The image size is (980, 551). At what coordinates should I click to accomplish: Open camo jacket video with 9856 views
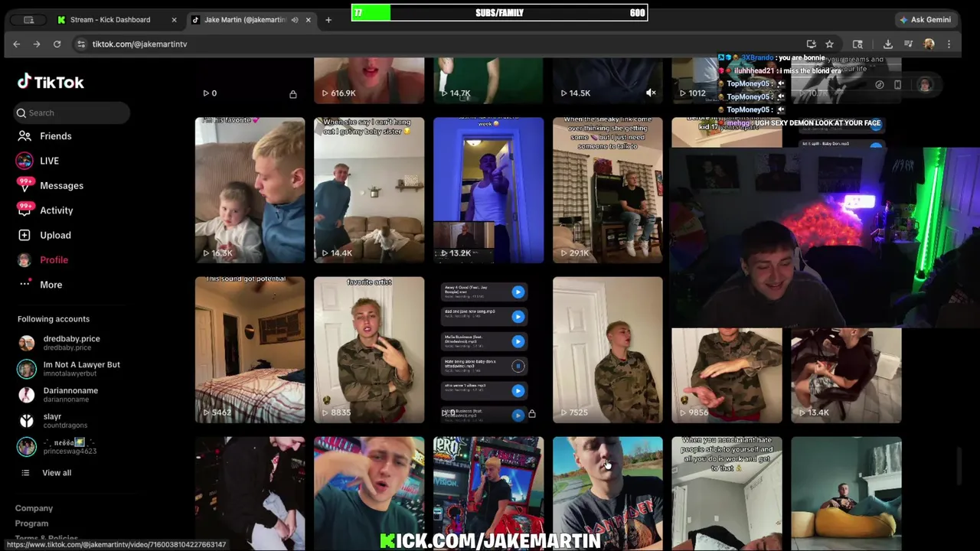(x=727, y=376)
